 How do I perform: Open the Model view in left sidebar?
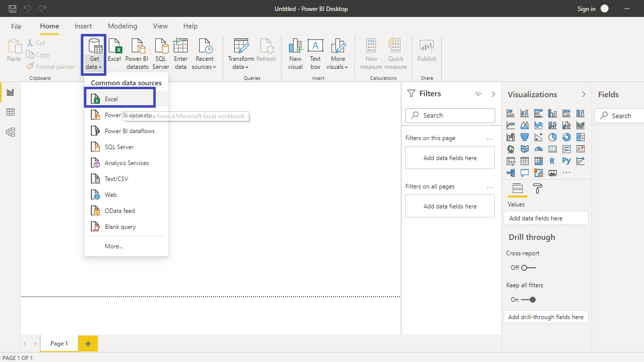(x=10, y=132)
